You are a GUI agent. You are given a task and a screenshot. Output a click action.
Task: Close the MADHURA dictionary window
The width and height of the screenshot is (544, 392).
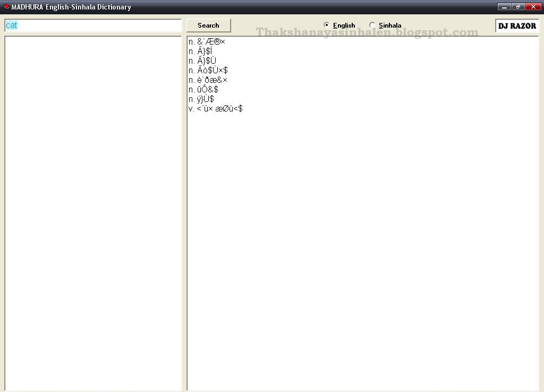pyautogui.click(x=532, y=6)
